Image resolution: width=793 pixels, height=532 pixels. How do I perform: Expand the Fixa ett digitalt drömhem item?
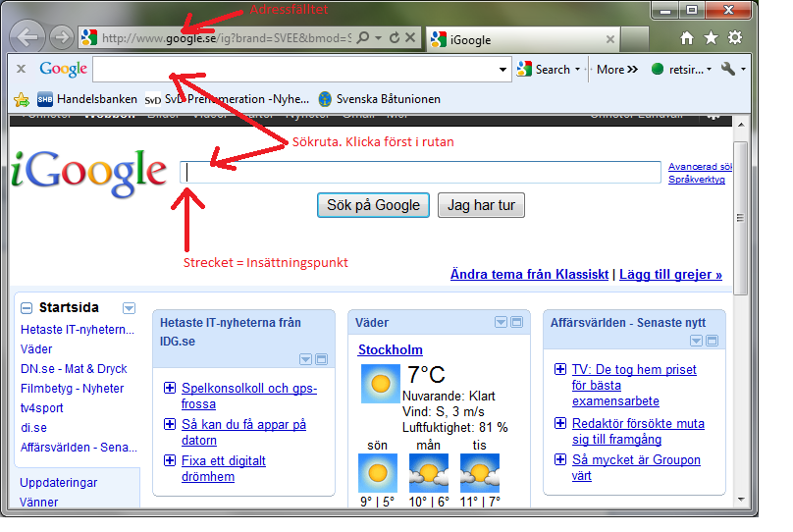click(x=170, y=460)
